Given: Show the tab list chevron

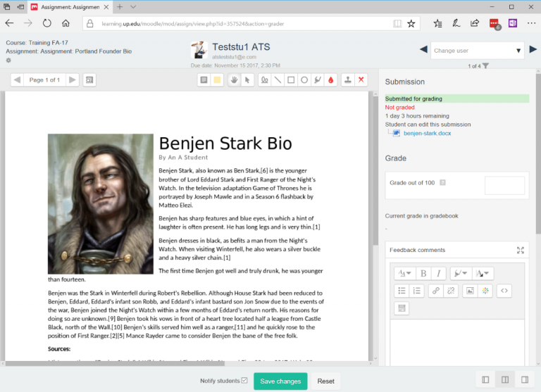Looking at the screenshot, I should [133, 7].
